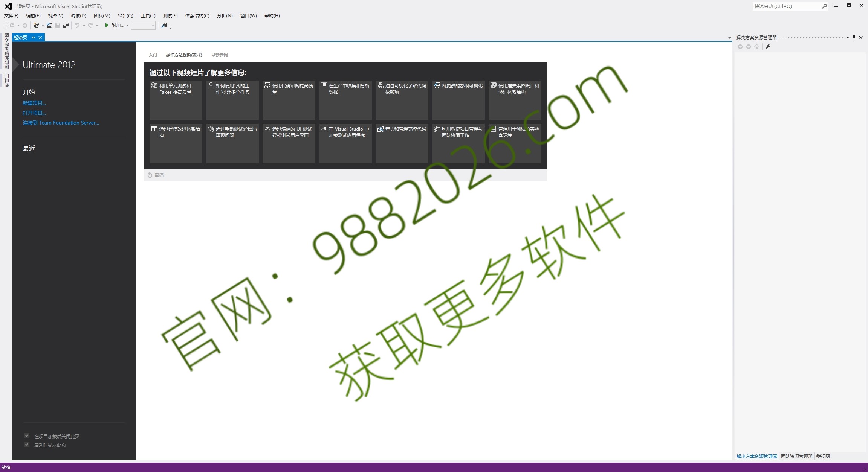
Task: Open video tile 使用代码审阅提高质量
Action: coord(289,100)
